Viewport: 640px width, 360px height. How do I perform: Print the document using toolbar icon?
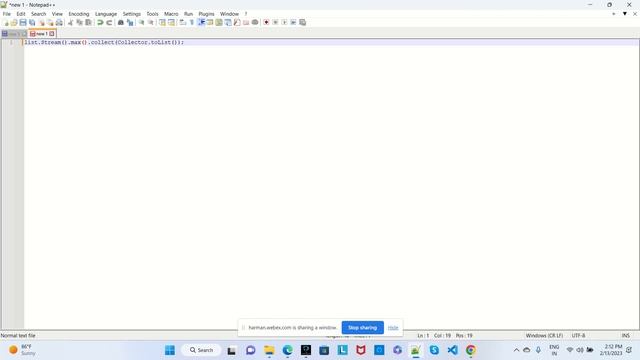point(59,22)
